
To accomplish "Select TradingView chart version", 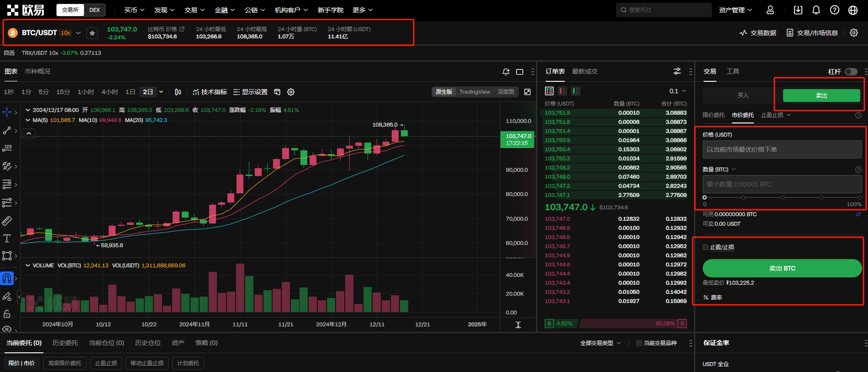I will pyautogui.click(x=475, y=92).
